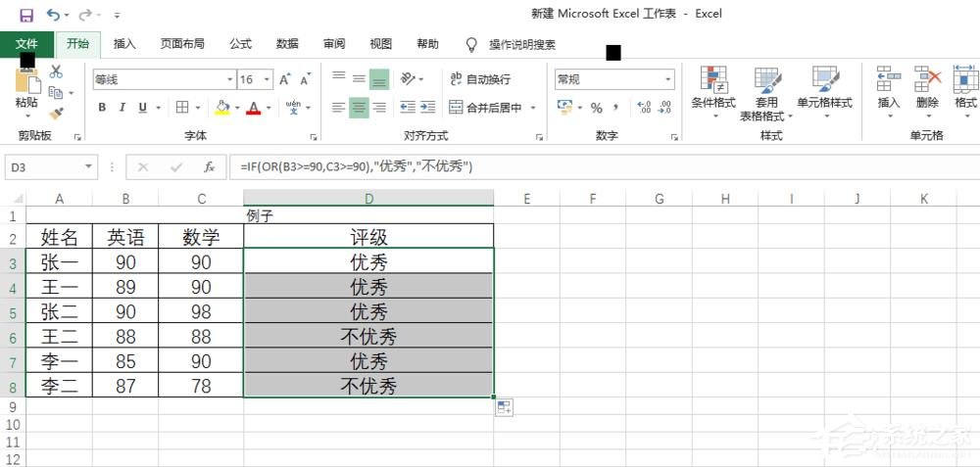Click the Undo arrow icon

coord(54,15)
